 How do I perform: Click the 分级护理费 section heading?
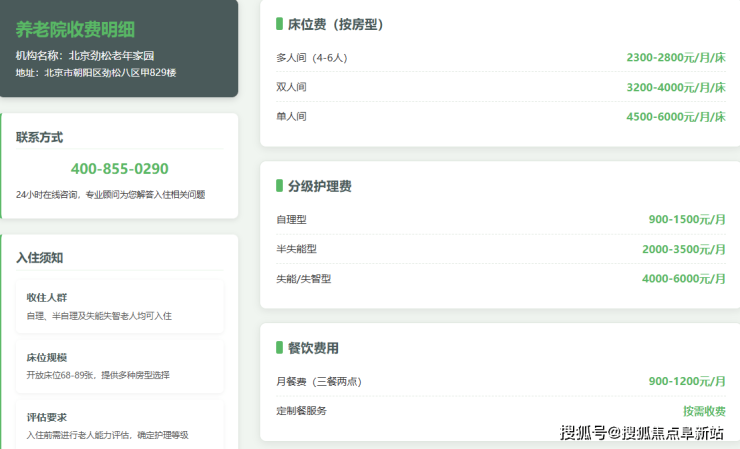320,186
